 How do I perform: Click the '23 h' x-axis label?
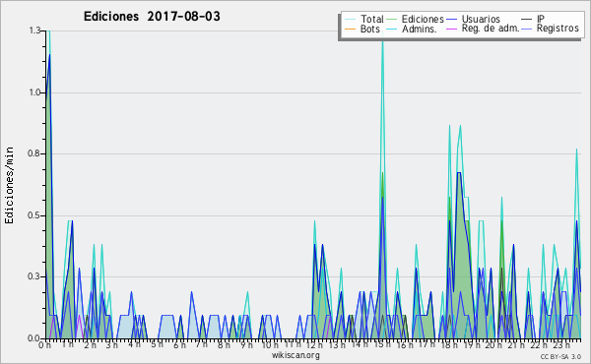pyautogui.click(x=561, y=344)
